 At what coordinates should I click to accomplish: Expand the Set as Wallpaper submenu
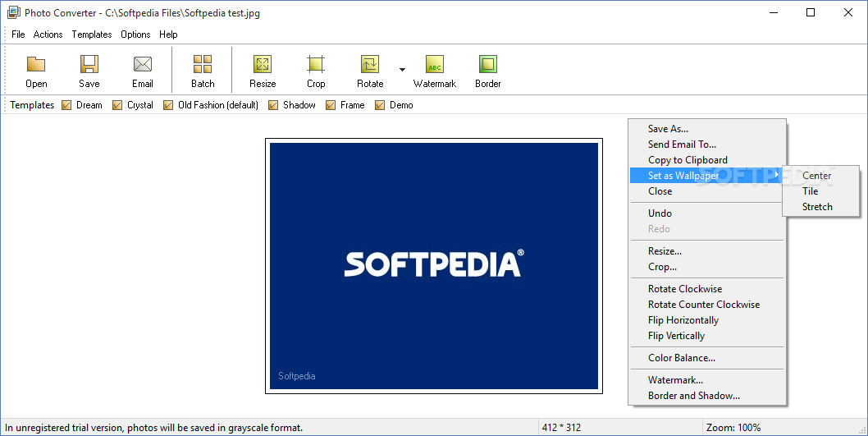pos(707,176)
